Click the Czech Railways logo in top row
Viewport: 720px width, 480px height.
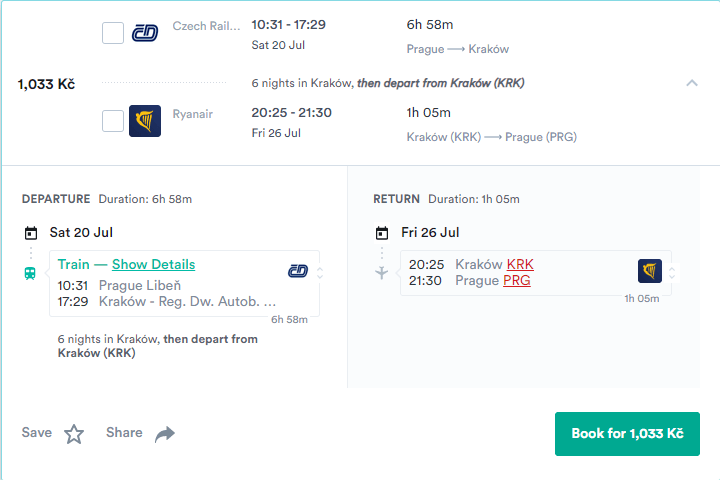145,33
